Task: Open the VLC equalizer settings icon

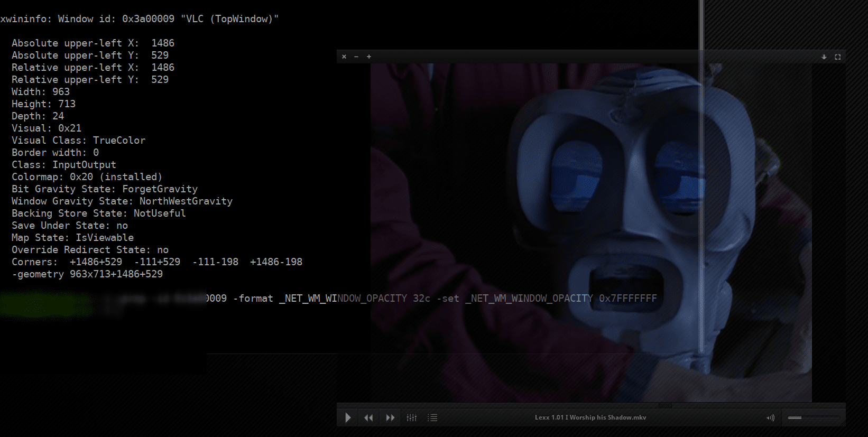Action: tap(412, 417)
